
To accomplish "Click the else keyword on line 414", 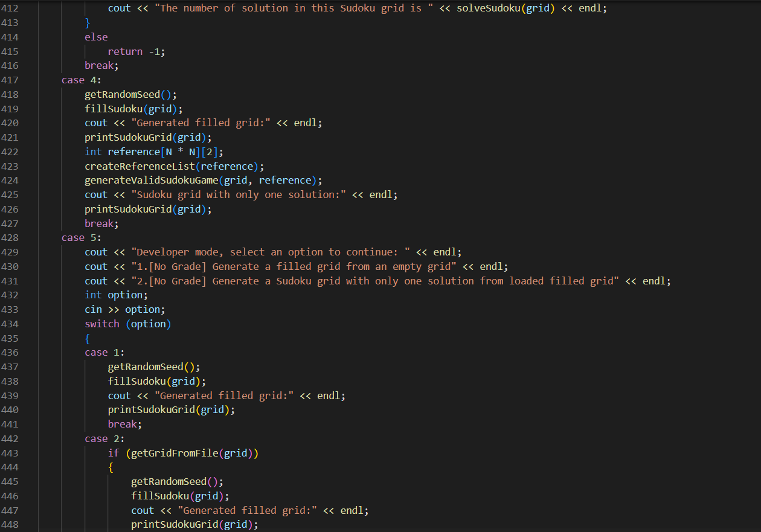I will click(x=95, y=37).
